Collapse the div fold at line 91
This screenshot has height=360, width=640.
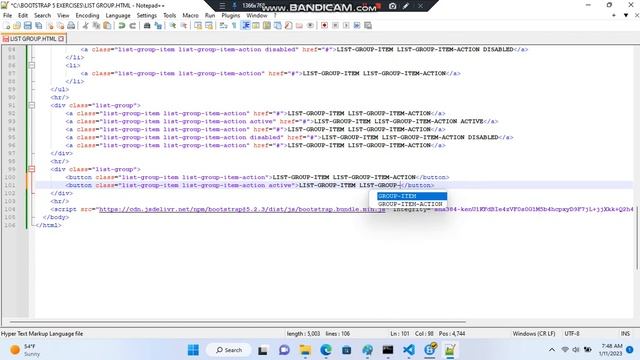(32, 105)
